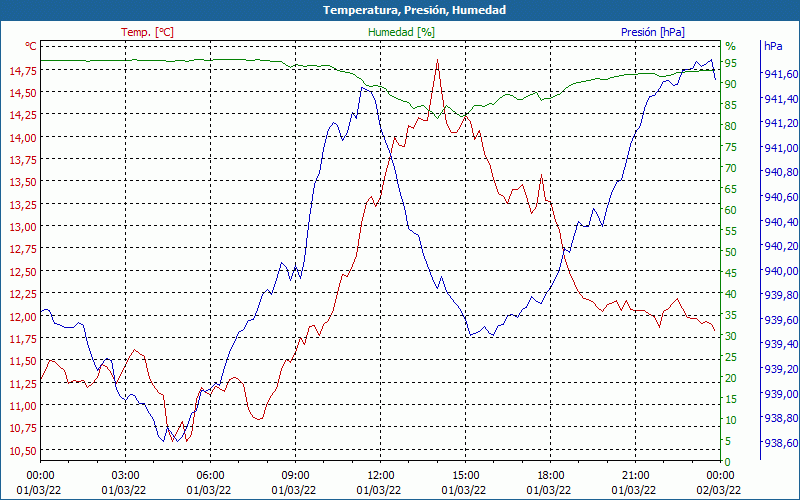Click temperature axis value '13,50'
800x500 pixels.
point(23,182)
